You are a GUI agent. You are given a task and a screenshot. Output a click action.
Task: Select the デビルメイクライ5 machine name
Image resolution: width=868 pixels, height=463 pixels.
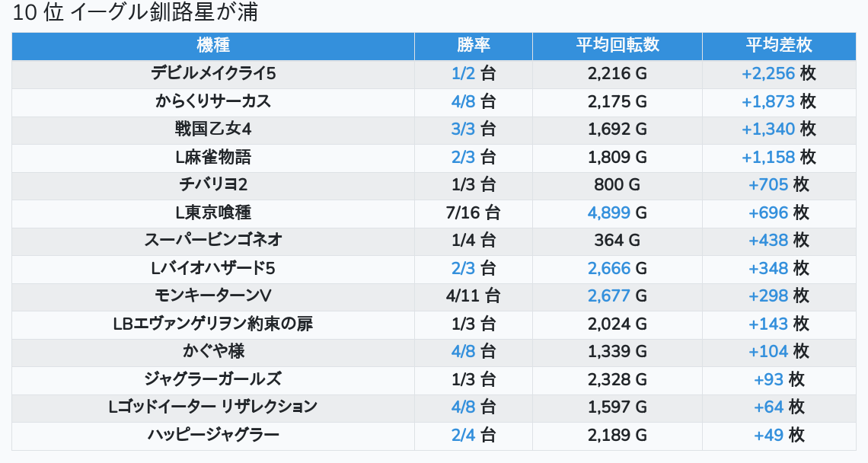pyautogui.click(x=213, y=74)
